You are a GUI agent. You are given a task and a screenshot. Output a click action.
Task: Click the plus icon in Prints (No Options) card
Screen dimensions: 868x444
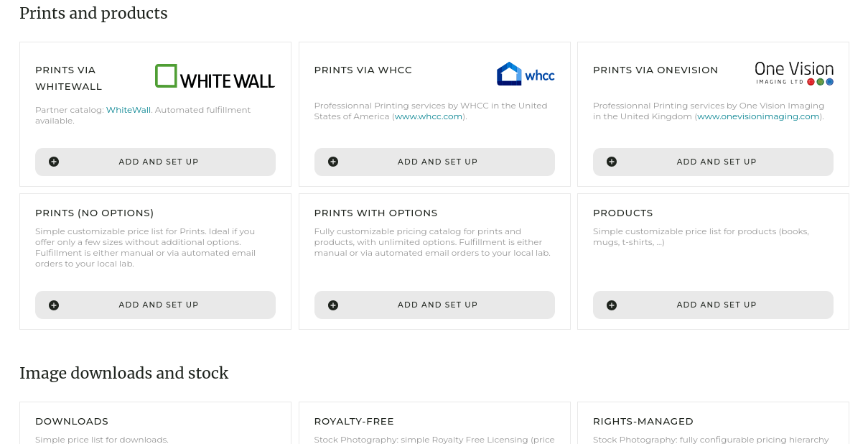point(54,305)
